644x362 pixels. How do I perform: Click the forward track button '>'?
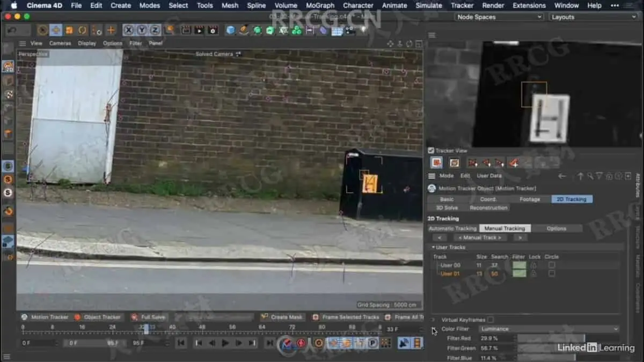pos(519,237)
